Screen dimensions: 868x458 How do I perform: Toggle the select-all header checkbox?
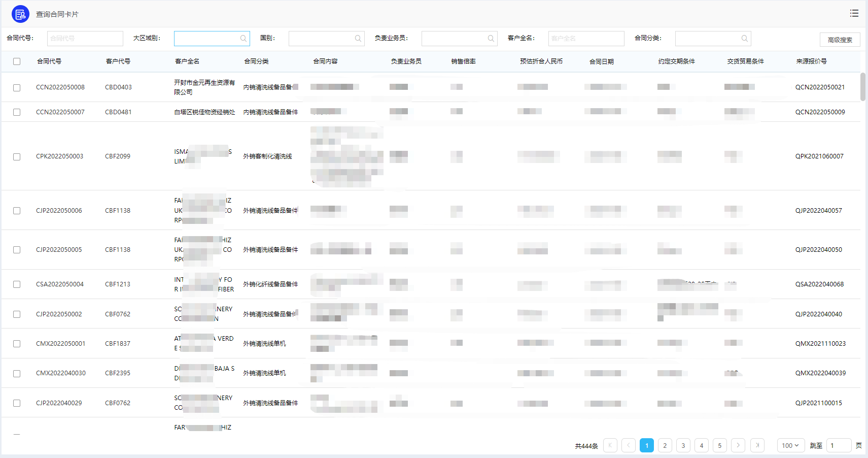click(x=17, y=61)
